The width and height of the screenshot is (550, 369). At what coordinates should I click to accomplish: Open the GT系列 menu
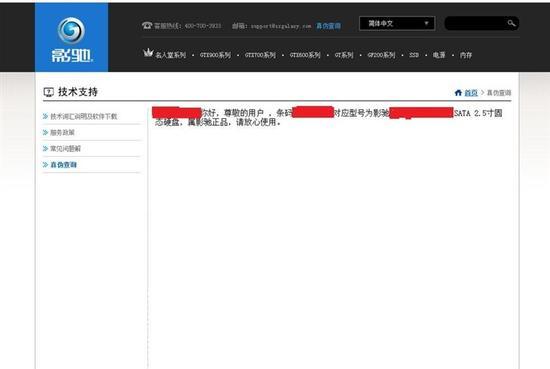tap(344, 55)
